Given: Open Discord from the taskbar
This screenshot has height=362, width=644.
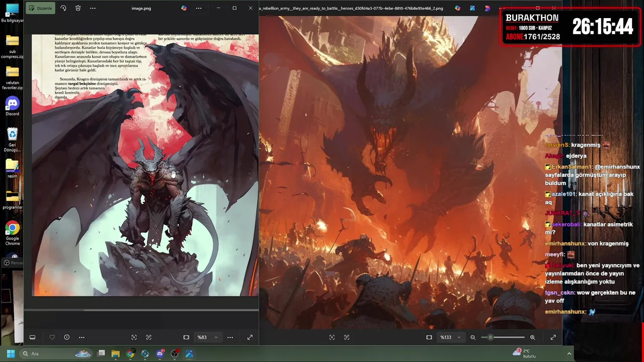Looking at the screenshot, I should coord(160,353).
